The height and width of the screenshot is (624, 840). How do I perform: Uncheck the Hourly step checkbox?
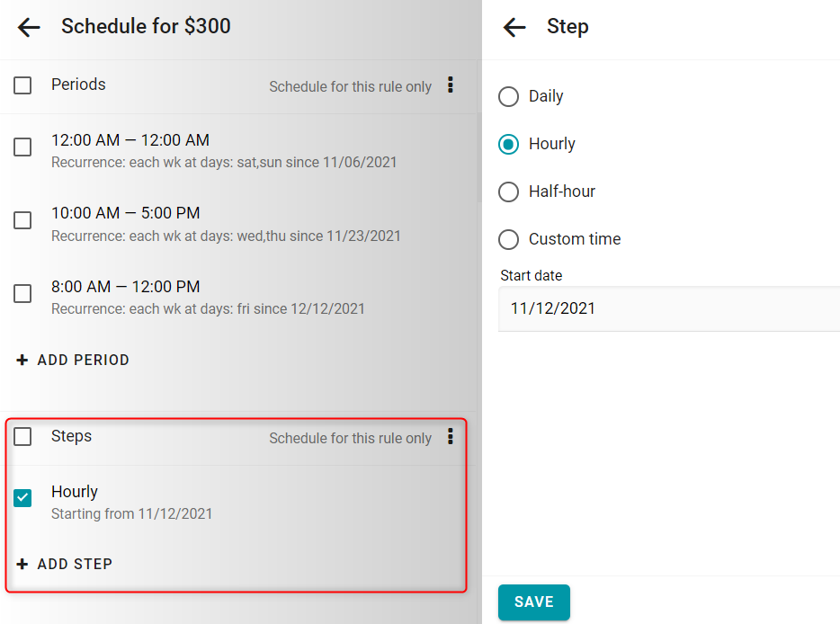[x=22, y=497]
